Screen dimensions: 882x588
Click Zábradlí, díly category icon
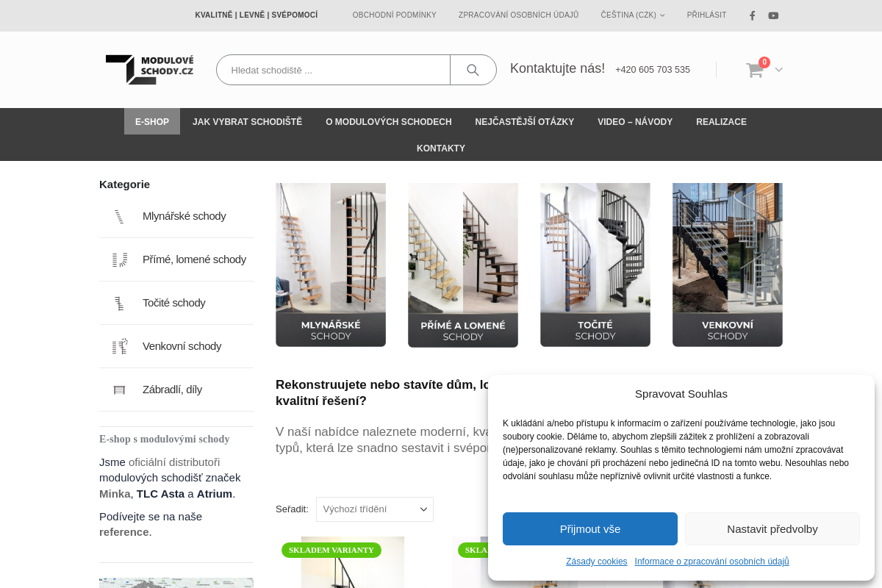coord(119,390)
